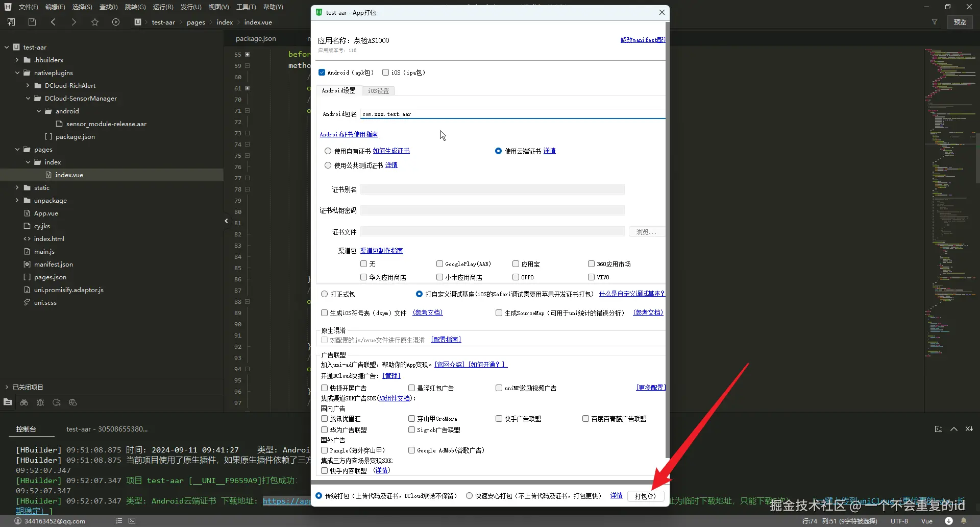Expand the .hbuilderx folder
980x527 pixels.
[17, 60]
